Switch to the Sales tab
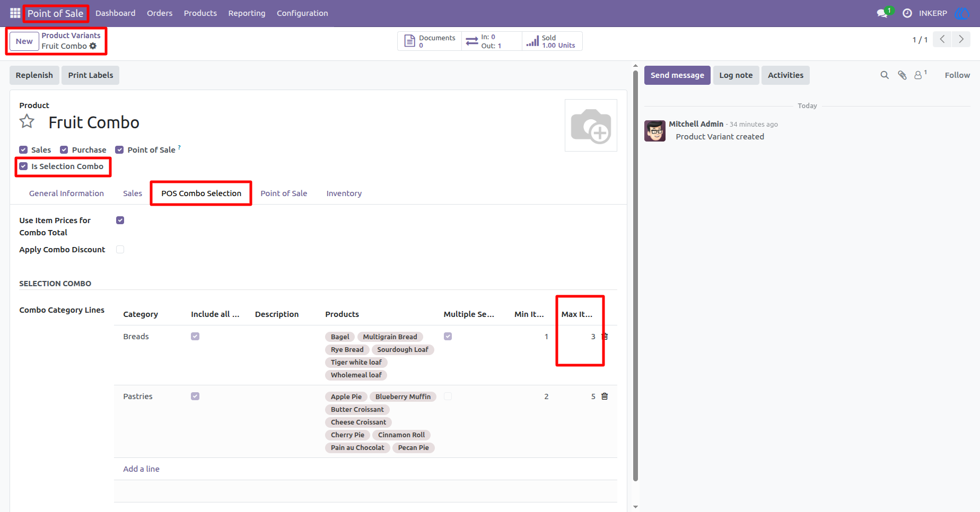980x512 pixels. (133, 193)
